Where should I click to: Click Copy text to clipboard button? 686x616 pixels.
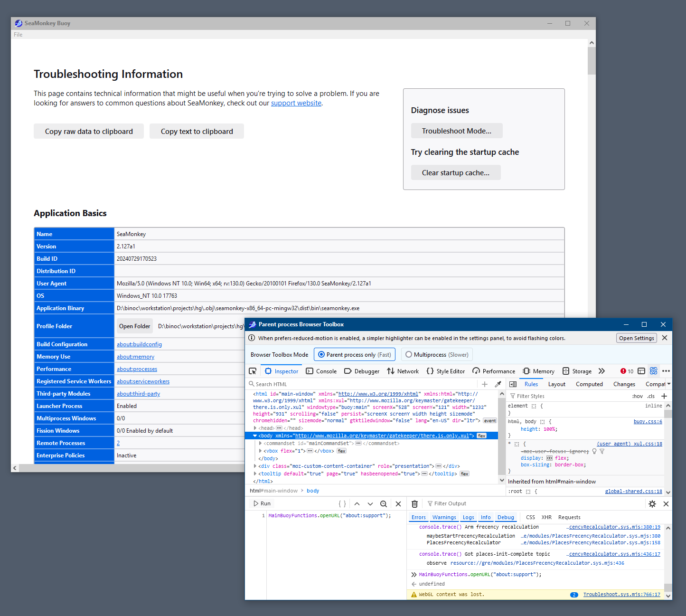(x=197, y=132)
